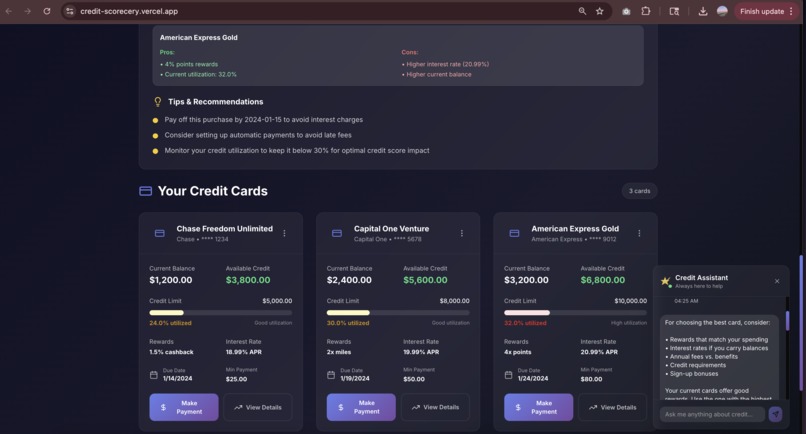Screen dimensions: 806x434
Task: Click the calendar icon next to 1/24/2024
Action: point(508,375)
